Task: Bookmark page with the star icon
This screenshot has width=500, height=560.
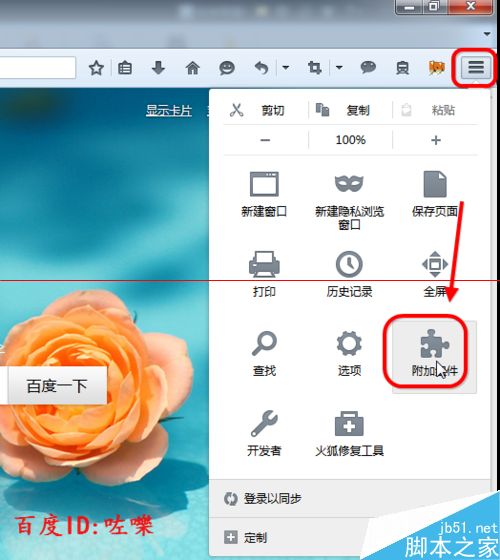Action: click(x=96, y=68)
